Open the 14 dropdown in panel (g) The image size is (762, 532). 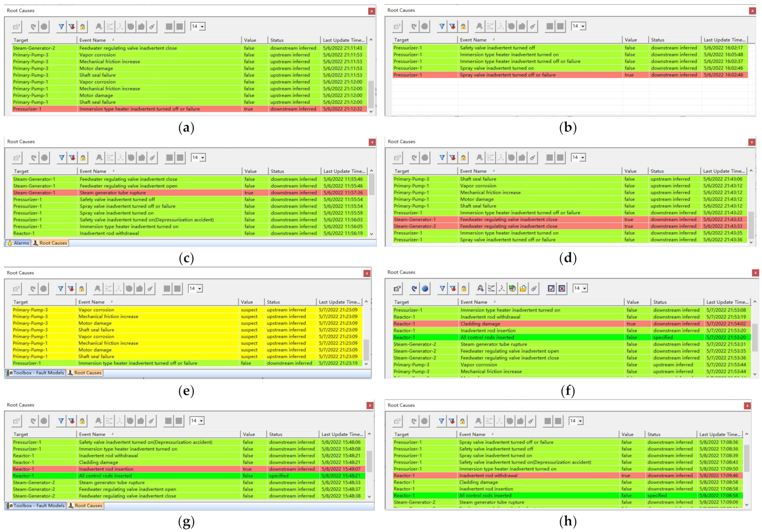tap(201, 421)
